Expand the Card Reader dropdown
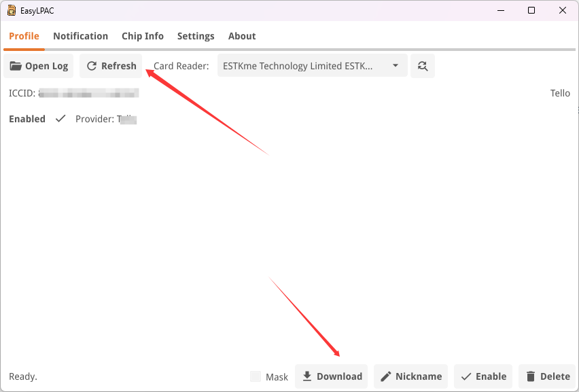 (x=312, y=66)
